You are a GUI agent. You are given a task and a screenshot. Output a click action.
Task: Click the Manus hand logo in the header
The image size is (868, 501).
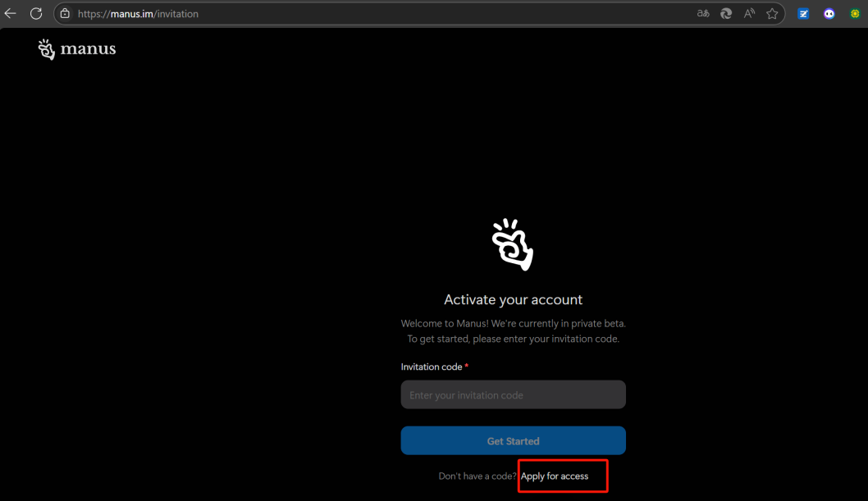pyautogui.click(x=47, y=49)
